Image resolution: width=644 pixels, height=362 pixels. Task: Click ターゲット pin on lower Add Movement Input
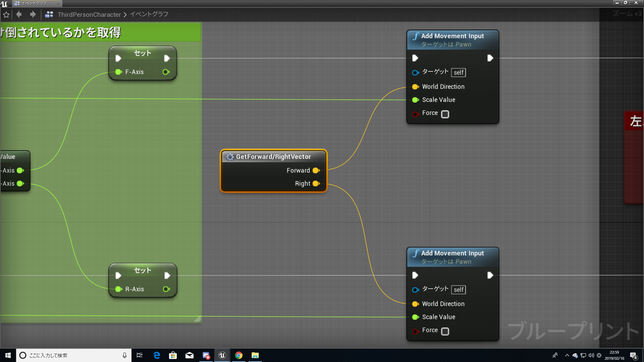click(x=415, y=290)
